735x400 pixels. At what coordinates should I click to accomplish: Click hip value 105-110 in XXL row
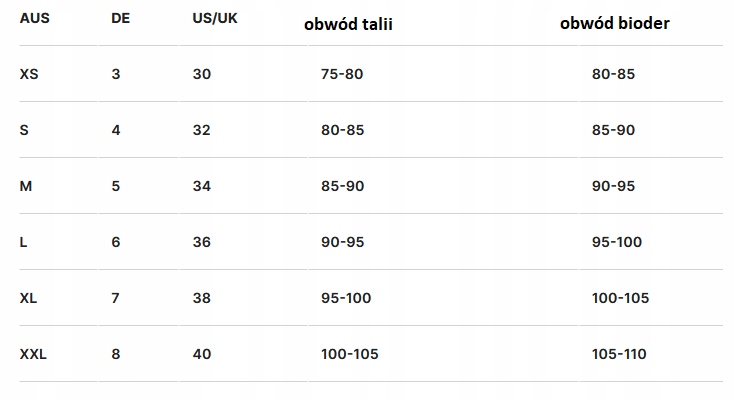(x=620, y=354)
